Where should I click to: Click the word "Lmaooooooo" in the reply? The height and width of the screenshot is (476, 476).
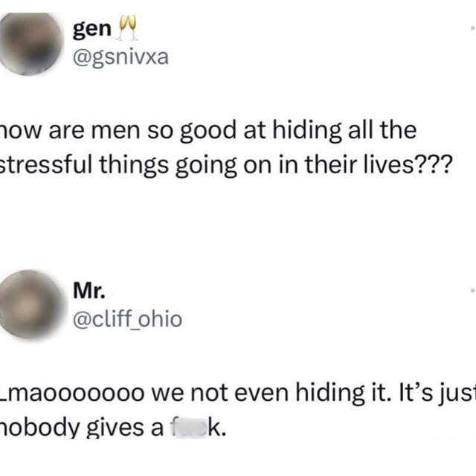[72, 393]
